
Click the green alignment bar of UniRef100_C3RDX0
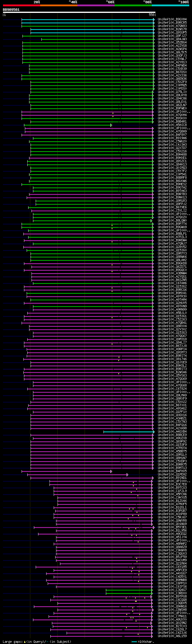click(129, 593)
